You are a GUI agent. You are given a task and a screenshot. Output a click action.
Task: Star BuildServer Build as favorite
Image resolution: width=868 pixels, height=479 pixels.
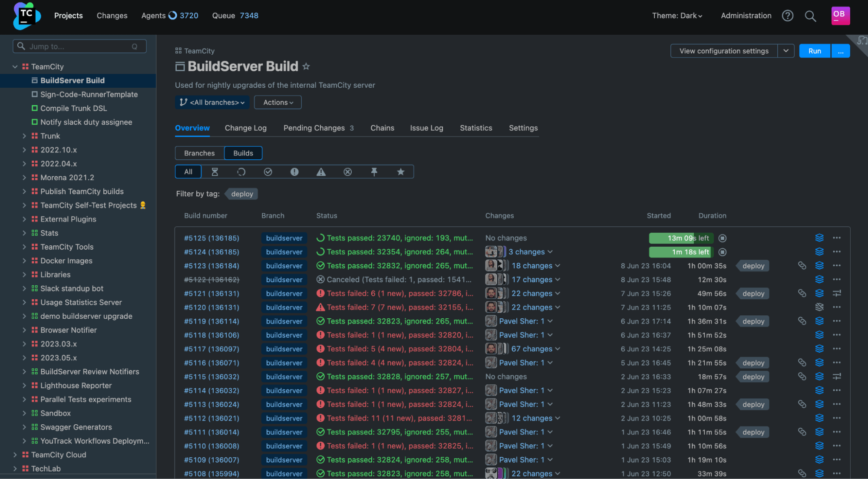click(306, 66)
